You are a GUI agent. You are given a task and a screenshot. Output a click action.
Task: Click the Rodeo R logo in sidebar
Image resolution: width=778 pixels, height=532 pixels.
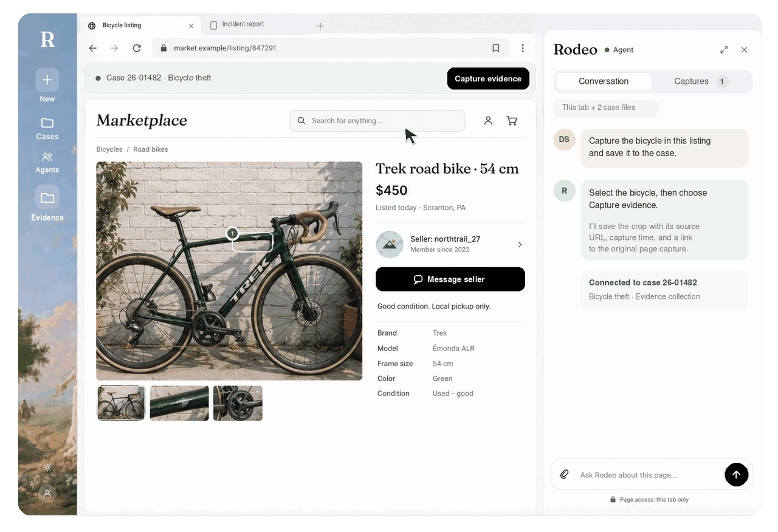pyautogui.click(x=47, y=40)
